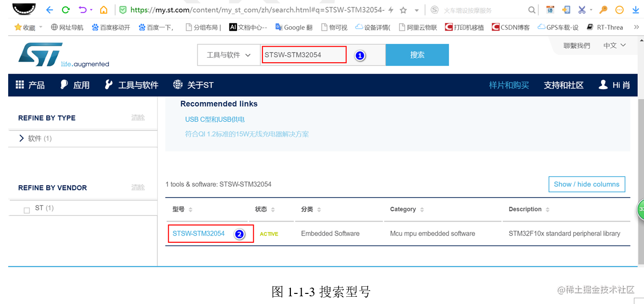Expand the 软件 (1) type filter
Viewport: 644px width, 304px height.
[x=35, y=138]
